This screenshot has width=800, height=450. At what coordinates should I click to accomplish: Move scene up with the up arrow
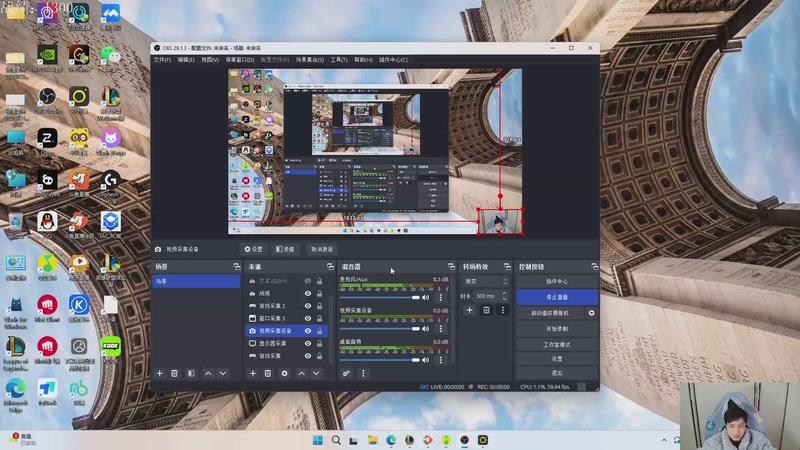(x=208, y=373)
